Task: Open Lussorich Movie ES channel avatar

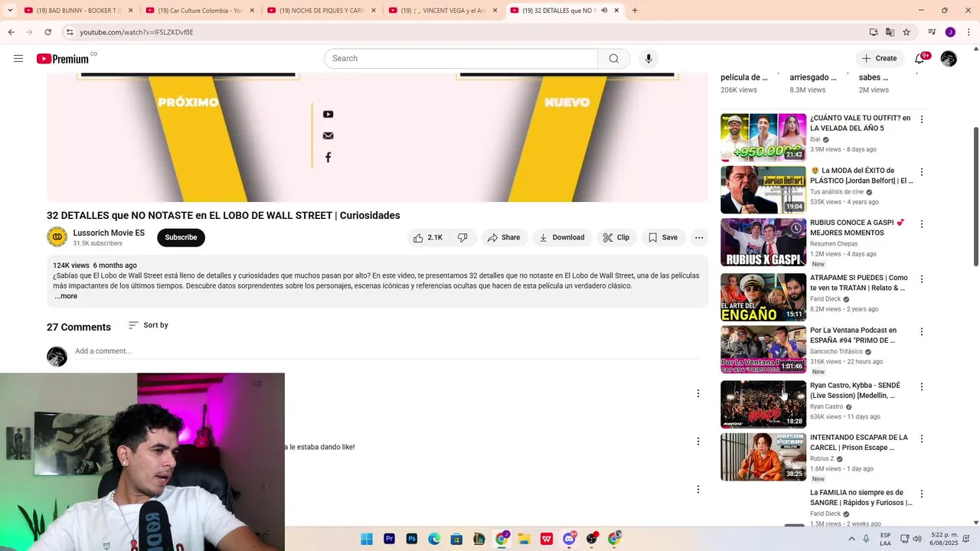Action: (x=57, y=237)
